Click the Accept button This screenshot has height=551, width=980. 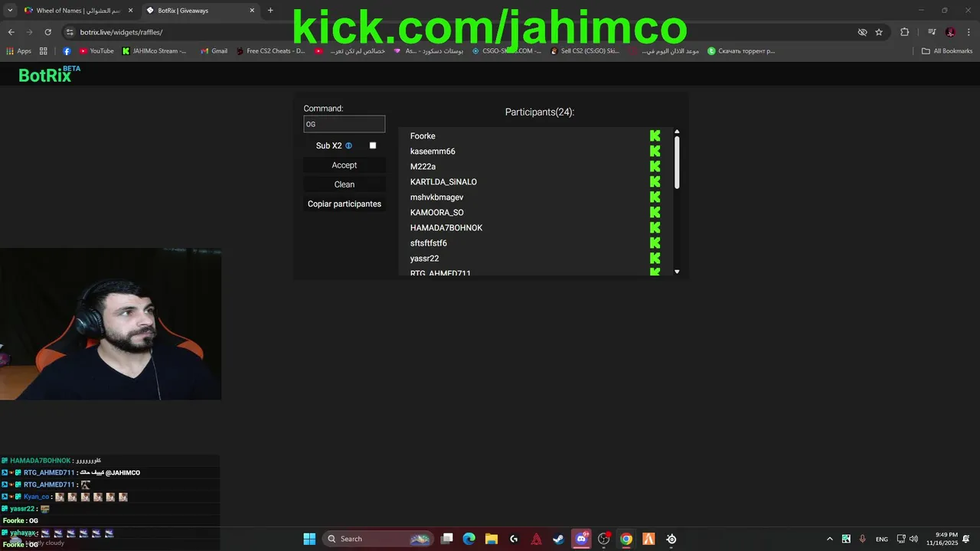pyautogui.click(x=345, y=165)
